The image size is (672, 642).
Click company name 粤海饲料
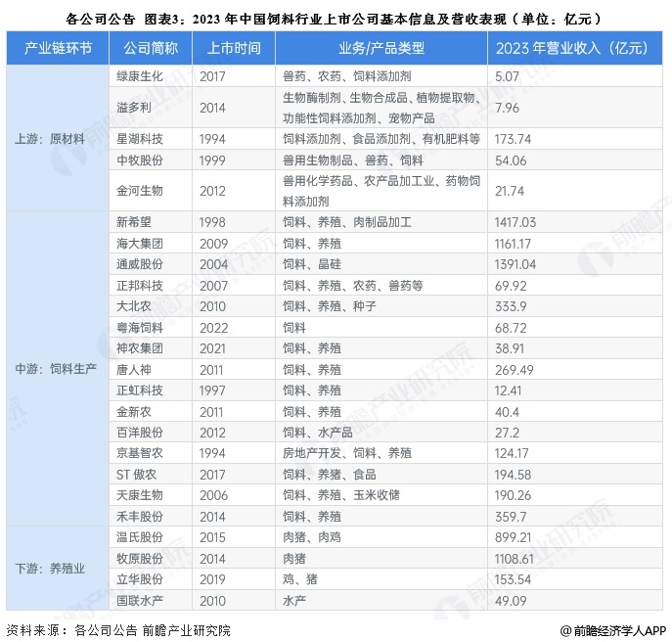tap(140, 328)
